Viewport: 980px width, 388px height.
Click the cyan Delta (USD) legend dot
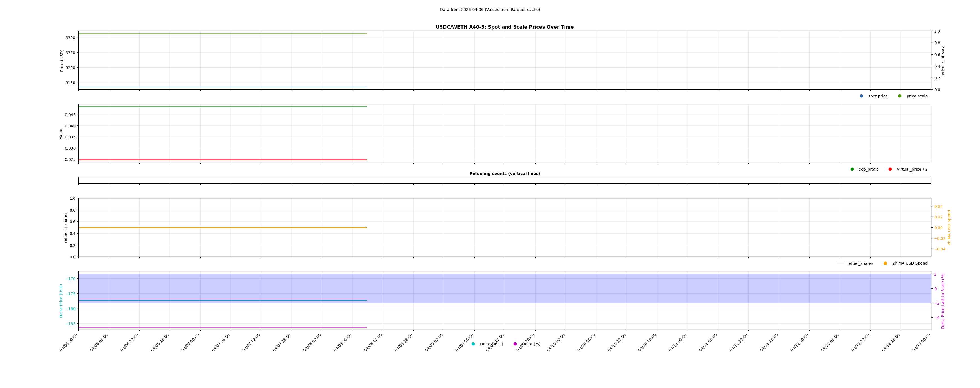click(473, 344)
